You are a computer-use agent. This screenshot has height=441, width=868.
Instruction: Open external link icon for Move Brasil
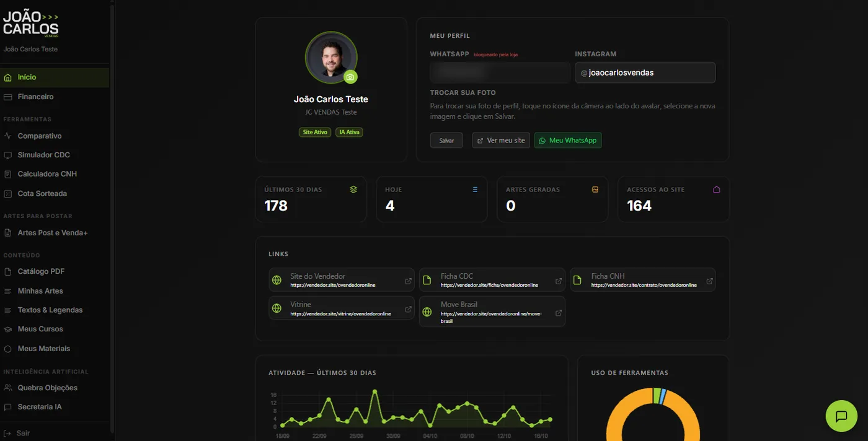click(559, 313)
